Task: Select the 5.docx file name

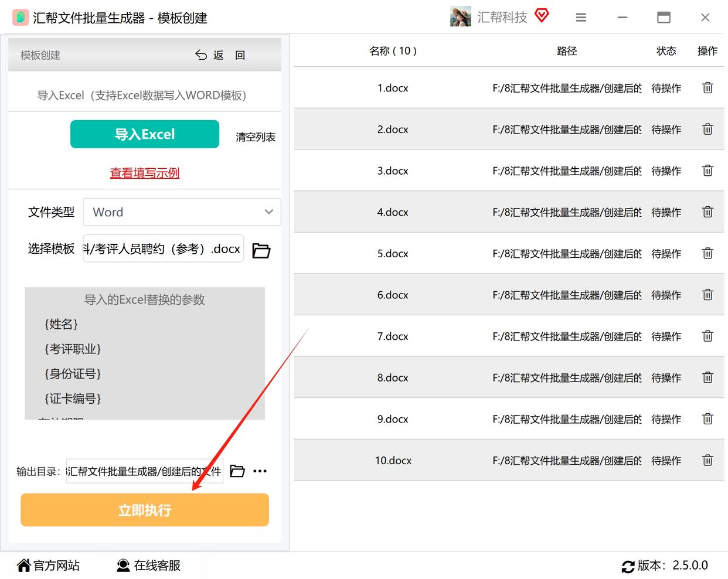Action: [x=393, y=254]
